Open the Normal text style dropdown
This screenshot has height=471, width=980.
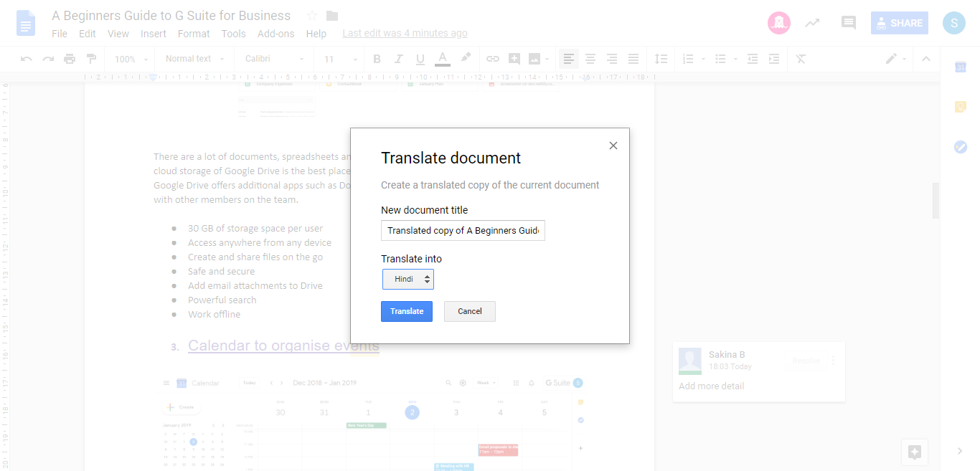click(194, 59)
